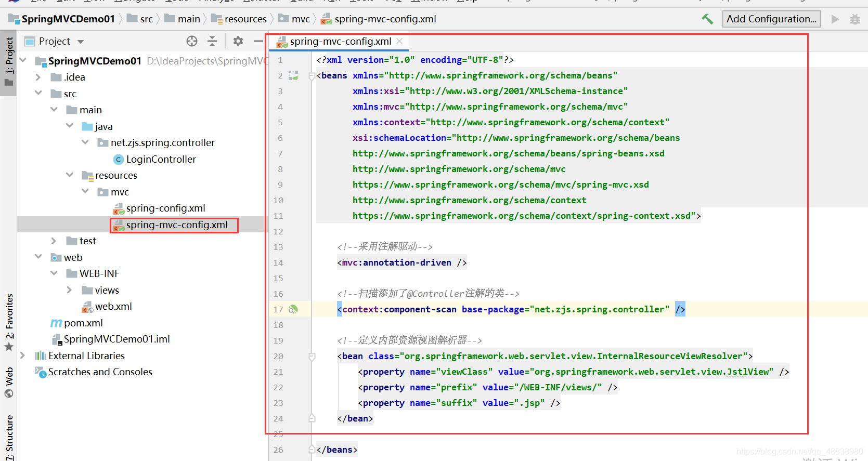The image size is (868, 461).
Task: Open the Structure tool window tab
Action: (x=9, y=437)
